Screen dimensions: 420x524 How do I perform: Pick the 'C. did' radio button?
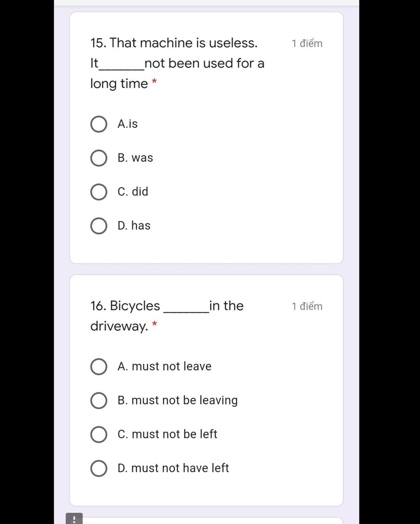tap(99, 192)
